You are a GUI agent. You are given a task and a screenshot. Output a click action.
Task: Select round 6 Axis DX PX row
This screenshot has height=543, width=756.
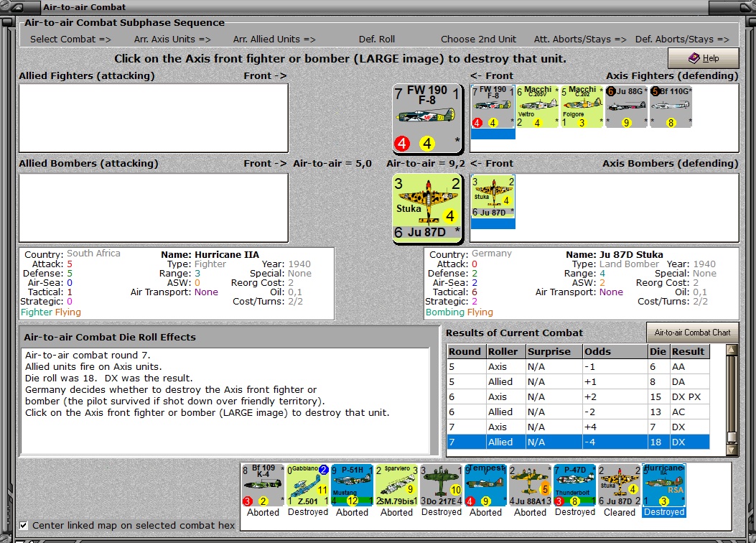579,397
